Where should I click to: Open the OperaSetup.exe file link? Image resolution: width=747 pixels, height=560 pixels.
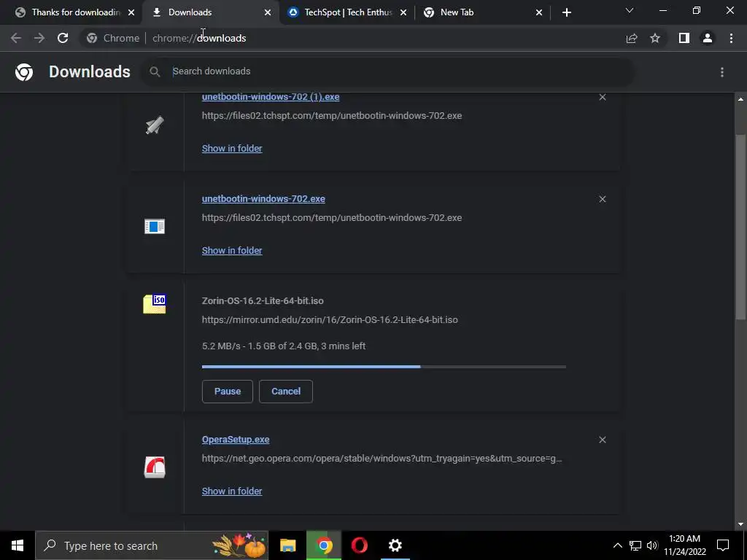(236, 440)
